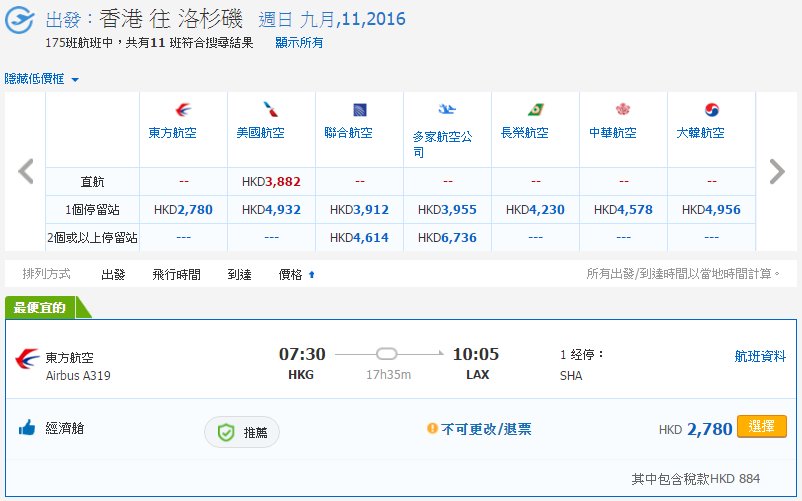Click the orange warning icon near 不可更改/退票
802x501 pixels.
[432, 428]
